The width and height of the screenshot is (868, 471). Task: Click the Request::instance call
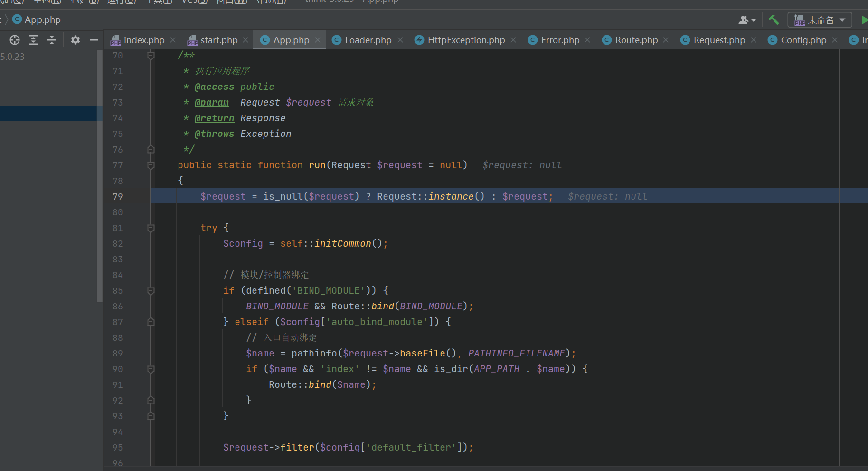(x=431, y=196)
